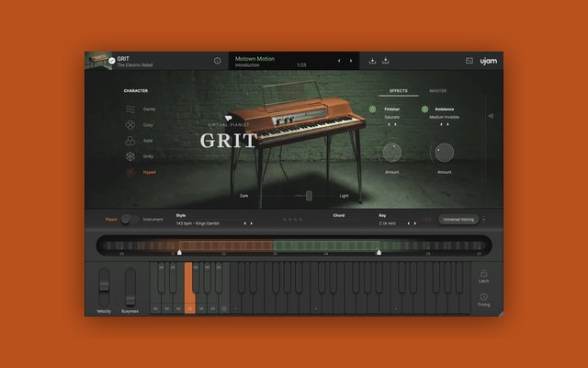Open the window size icon beside ujam
Screen dimensions: 588x368
[x=469, y=61]
